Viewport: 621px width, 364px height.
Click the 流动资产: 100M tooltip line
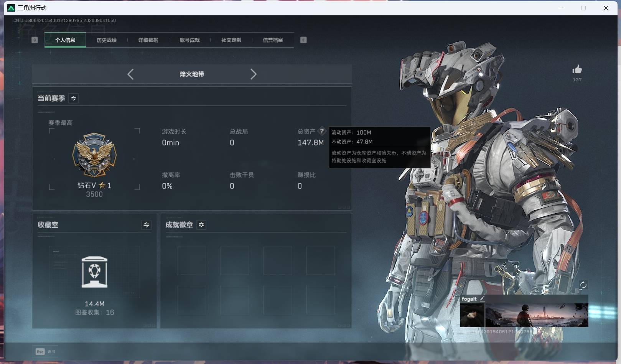click(351, 132)
